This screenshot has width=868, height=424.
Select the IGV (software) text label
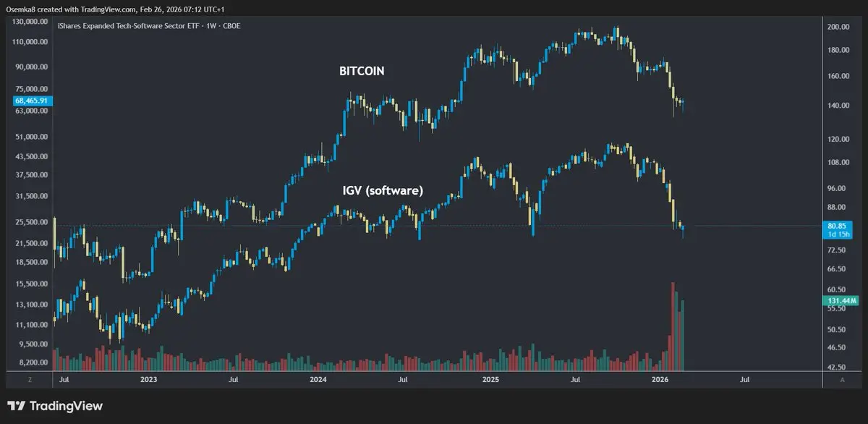(383, 190)
